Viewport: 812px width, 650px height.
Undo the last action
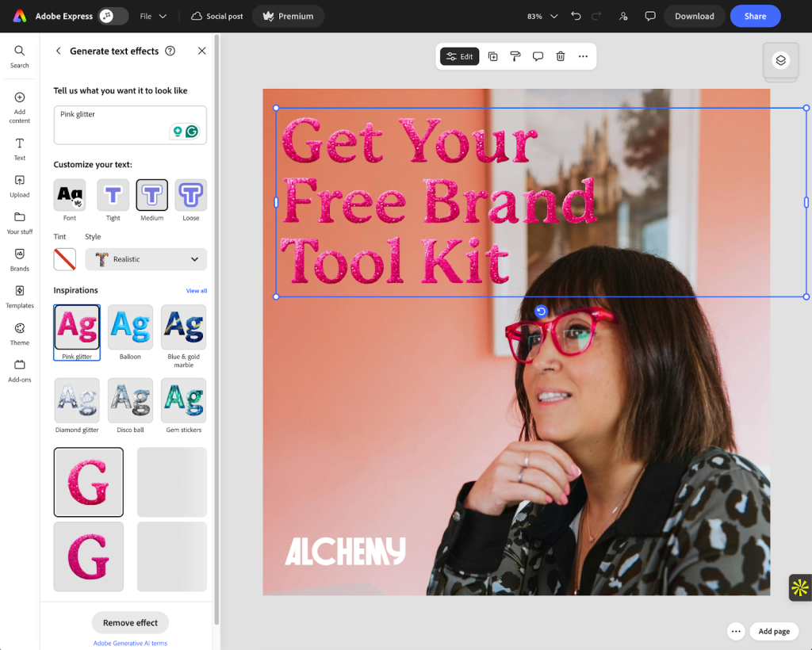click(x=576, y=16)
